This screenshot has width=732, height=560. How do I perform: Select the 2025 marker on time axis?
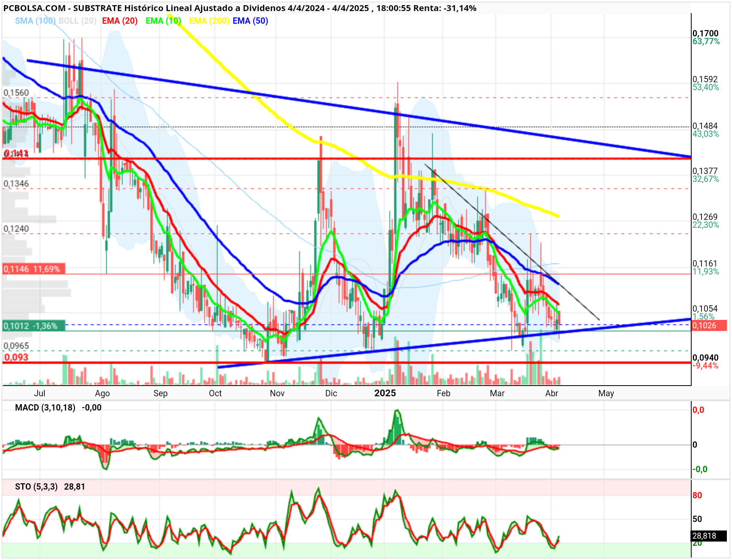[x=385, y=393]
